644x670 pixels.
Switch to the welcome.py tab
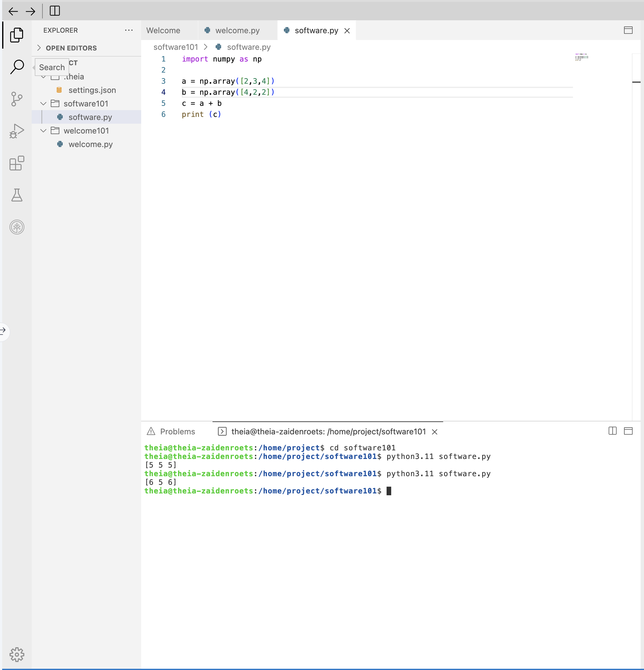[237, 30]
